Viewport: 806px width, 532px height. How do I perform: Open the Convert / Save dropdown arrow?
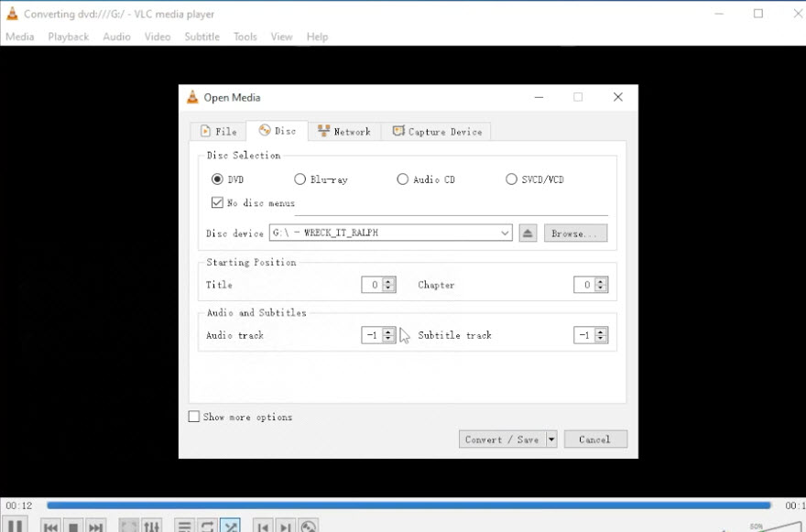[x=551, y=439]
